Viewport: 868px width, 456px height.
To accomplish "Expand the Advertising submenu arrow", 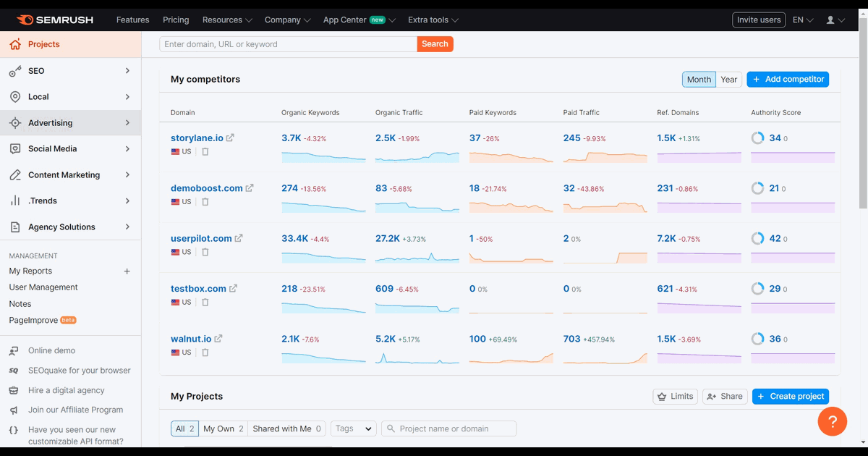I will point(127,123).
